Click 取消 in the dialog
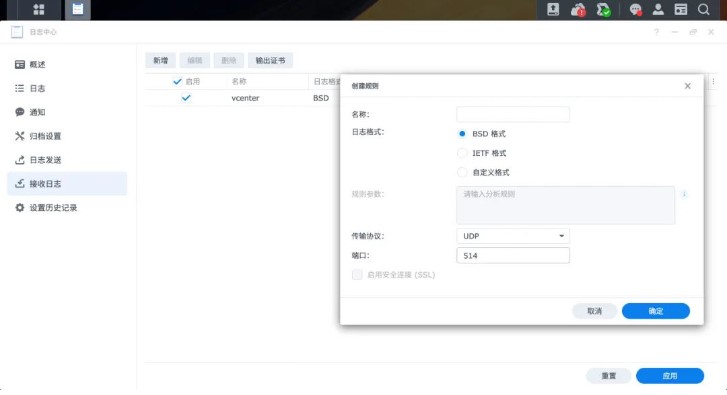The width and height of the screenshot is (727, 395). (594, 311)
